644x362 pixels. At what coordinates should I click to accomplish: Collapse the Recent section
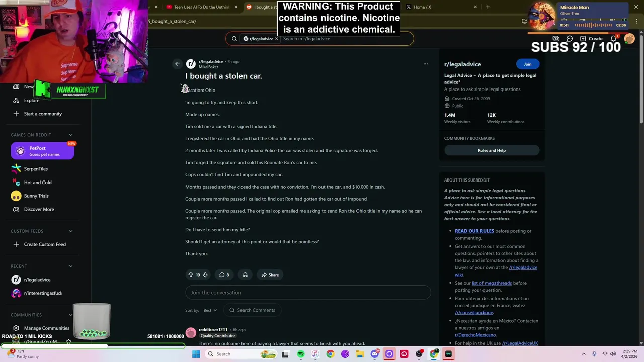70,266
